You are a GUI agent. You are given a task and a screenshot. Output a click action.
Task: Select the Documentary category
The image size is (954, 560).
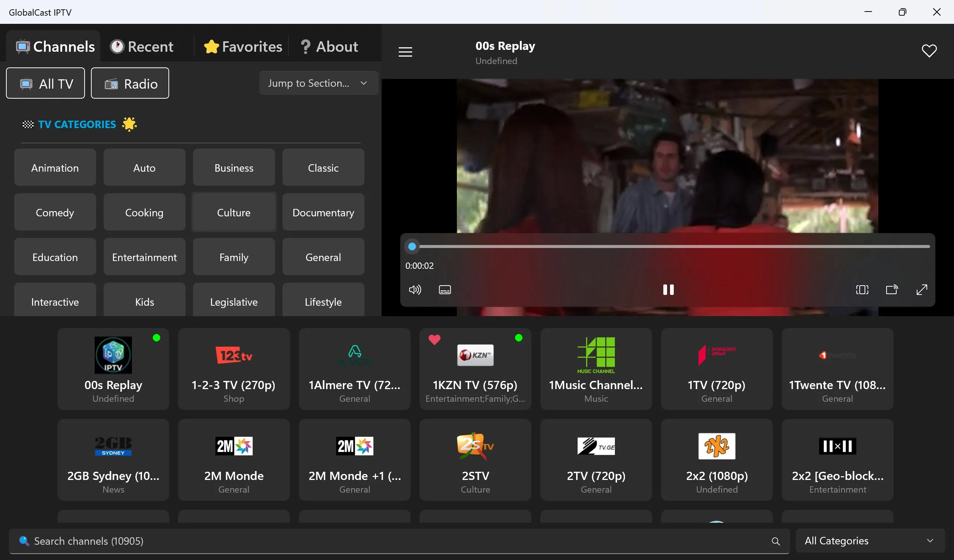pos(323,212)
